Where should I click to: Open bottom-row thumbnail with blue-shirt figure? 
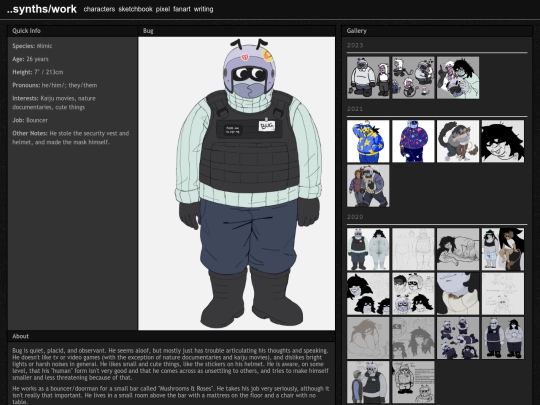[368, 382]
